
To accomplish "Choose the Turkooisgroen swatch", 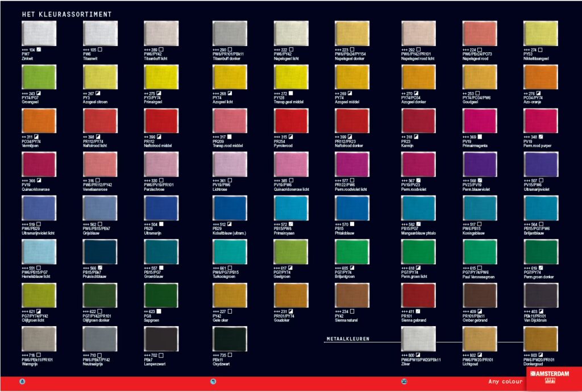I will (230, 251).
